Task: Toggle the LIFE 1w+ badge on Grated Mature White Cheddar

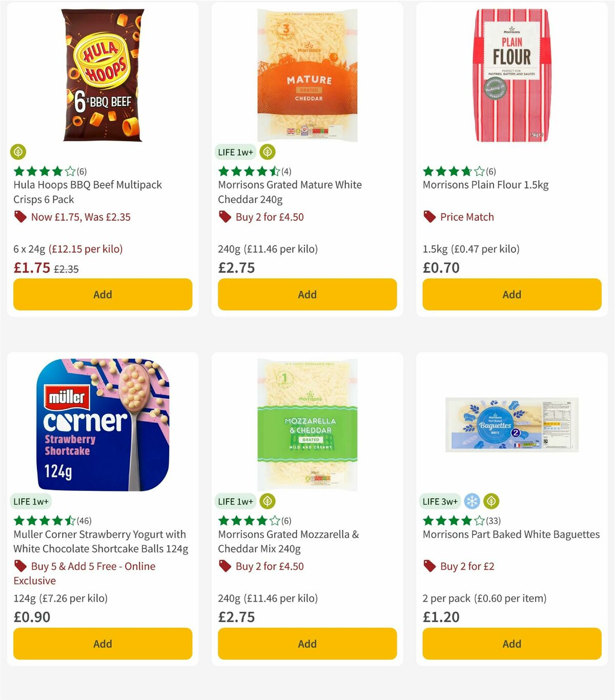Action: tap(236, 152)
